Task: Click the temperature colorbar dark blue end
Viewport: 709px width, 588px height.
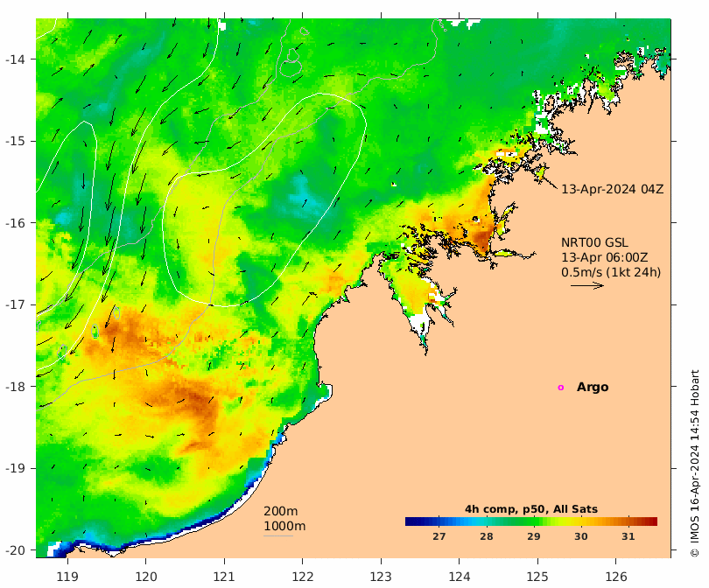Action: click(411, 521)
